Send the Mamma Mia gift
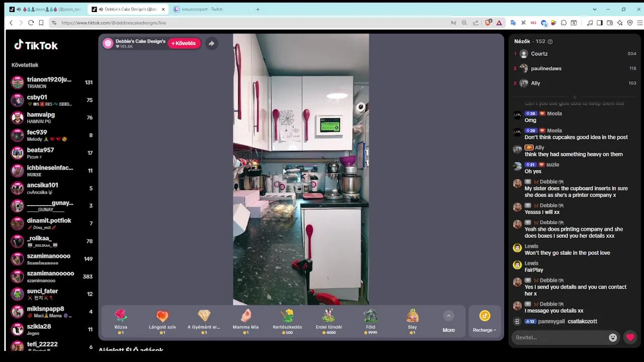644x362 pixels. click(x=246, y=322)
